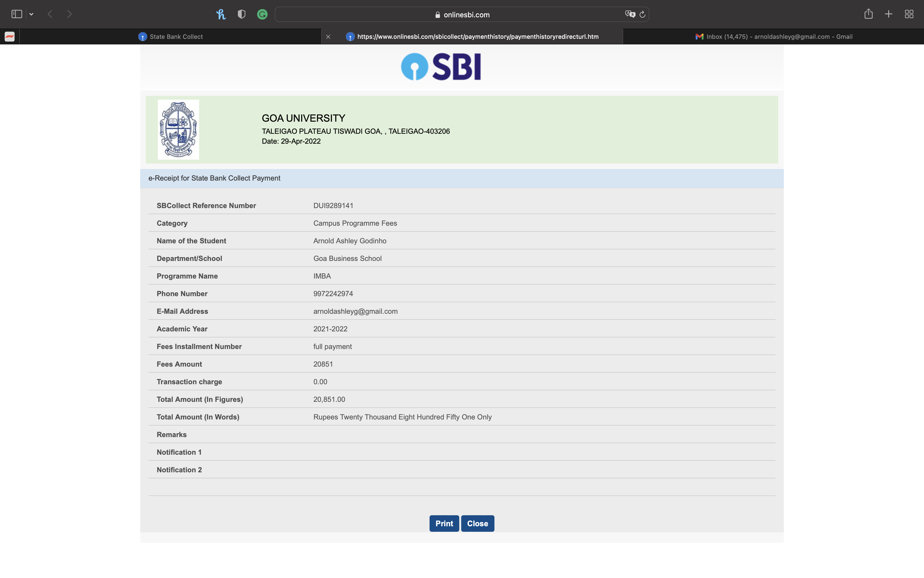Select email arnoldashleyg@gmail.com in receipt
924x578 pixels.
356,311
